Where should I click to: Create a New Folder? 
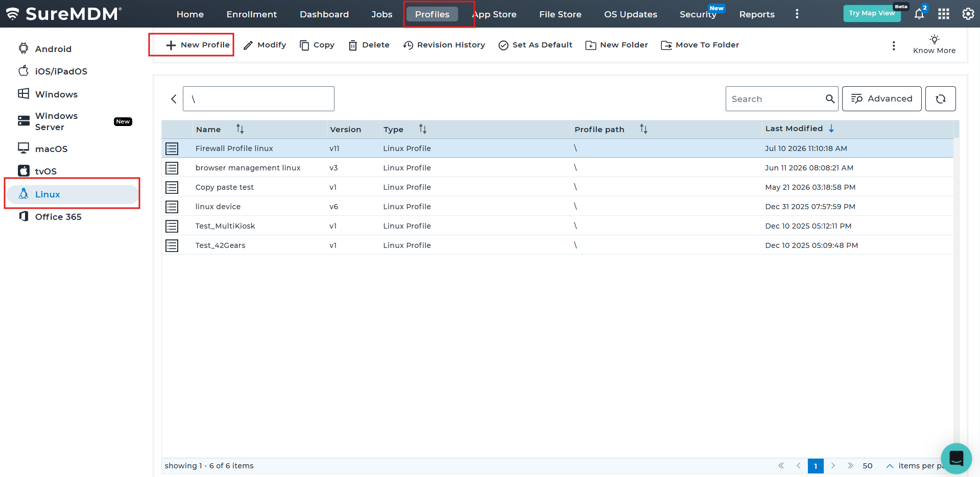616,45
